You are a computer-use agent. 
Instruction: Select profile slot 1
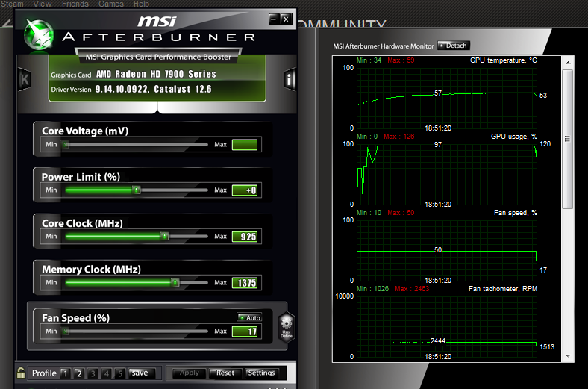pos(65,373)
